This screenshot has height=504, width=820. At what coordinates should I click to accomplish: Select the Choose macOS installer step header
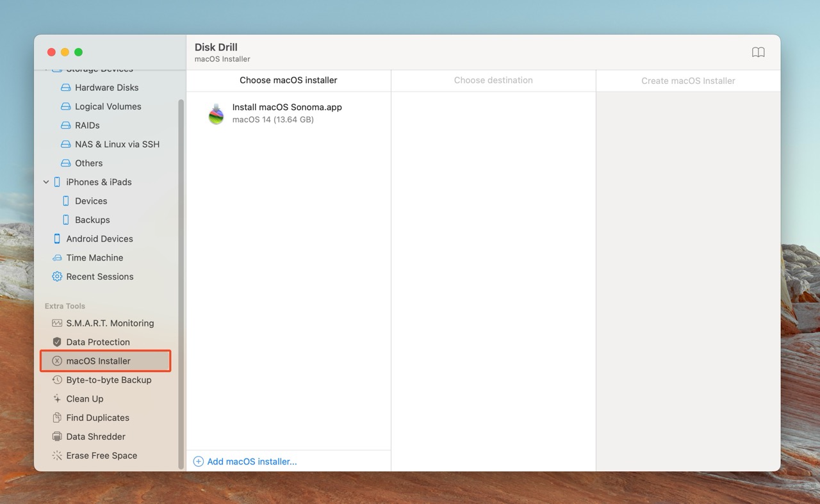pyautogui.click(x=288, y=80)
